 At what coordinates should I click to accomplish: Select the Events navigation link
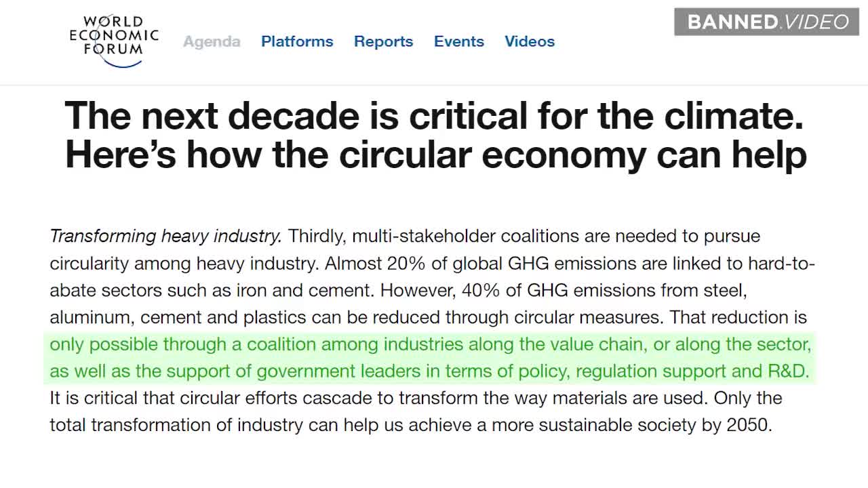tap(459, 41)
